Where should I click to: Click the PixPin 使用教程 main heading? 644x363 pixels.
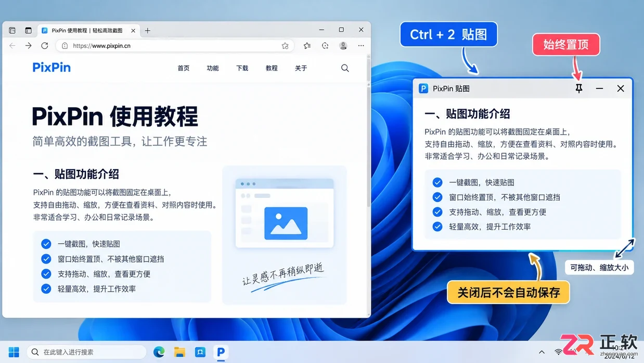coord(115,116)
